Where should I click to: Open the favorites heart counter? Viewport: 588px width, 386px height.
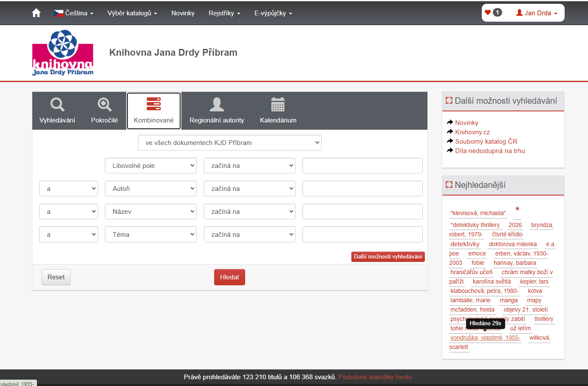pyautogui.click(x=493, y=13)
